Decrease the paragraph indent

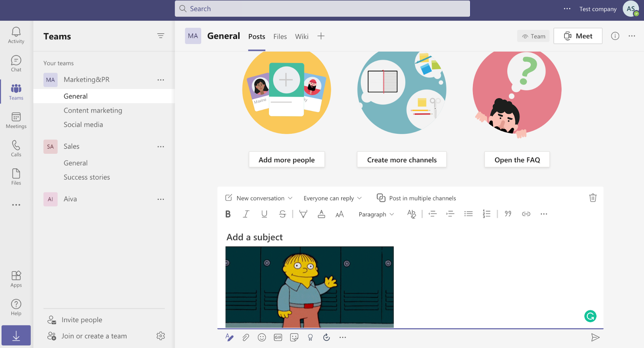(433, 214)
